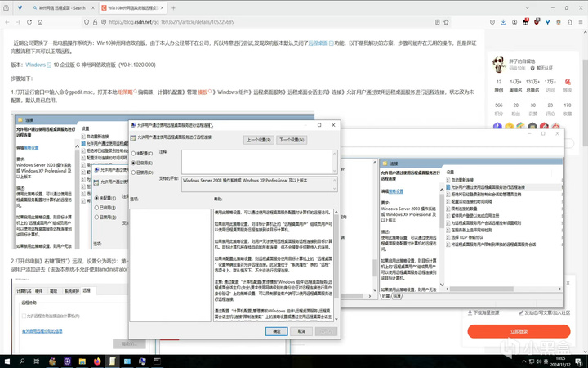Click the right window description pane scroll-up arrow
Image resolution: width=588 pixels, height=368 pixels.
(442, 190)
